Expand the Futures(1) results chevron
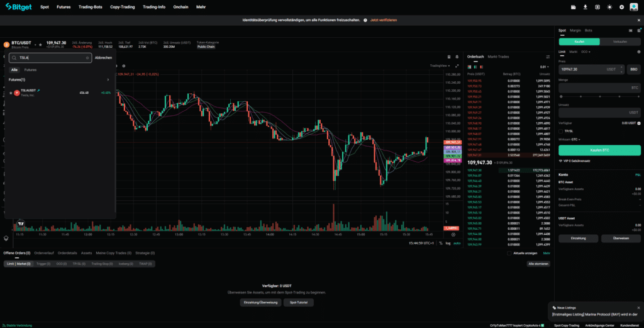 pyautogui.click(x=108, y=80)
